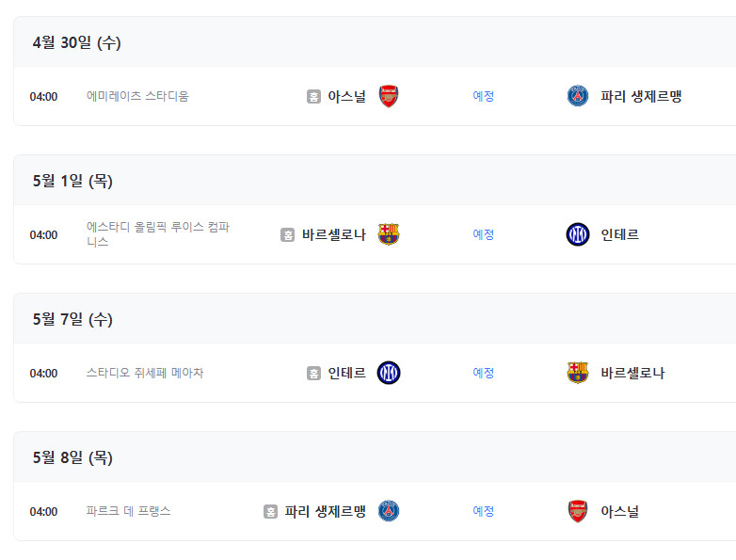Click the 홈 badge next to 파리 생제르맹

[x=270, y=511]
